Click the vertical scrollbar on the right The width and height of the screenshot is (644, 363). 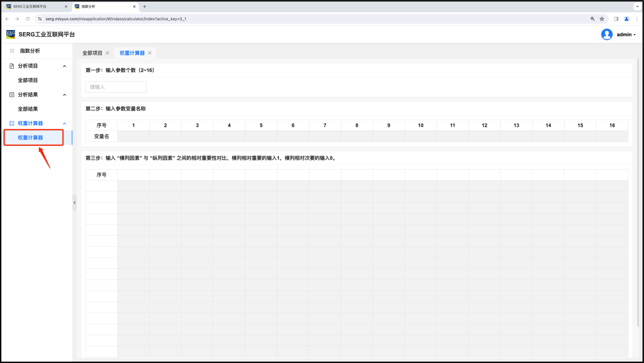pos(638,193)
